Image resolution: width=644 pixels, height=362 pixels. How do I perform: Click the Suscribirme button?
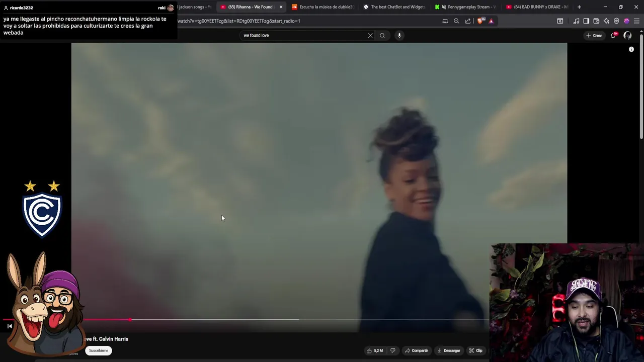coord(99,350)
